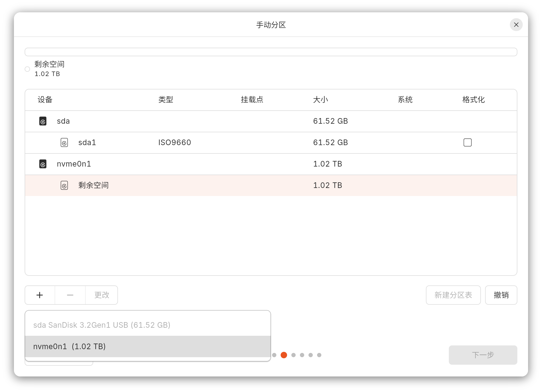Remove partition with the minus button

tap(70, 295)
